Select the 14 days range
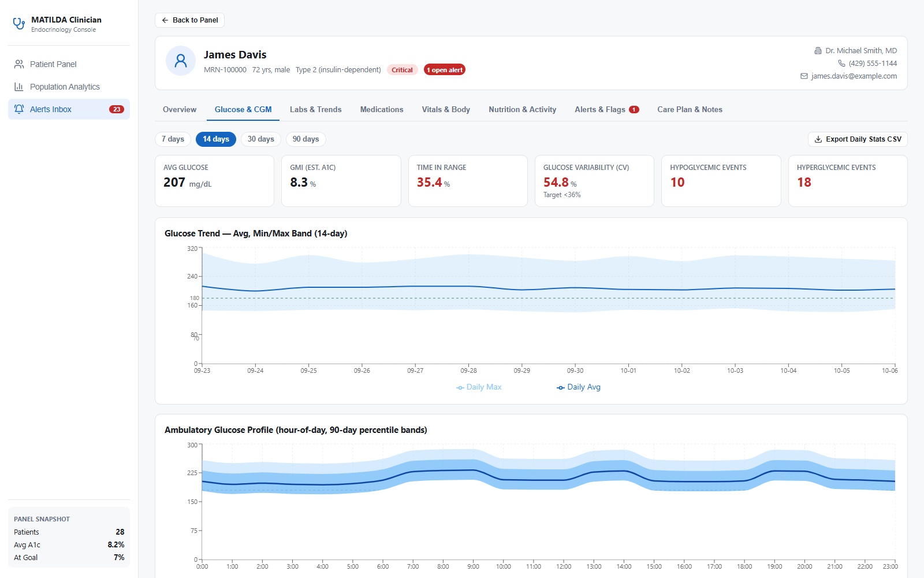924x578 pixels. click(x=216, y=139)
